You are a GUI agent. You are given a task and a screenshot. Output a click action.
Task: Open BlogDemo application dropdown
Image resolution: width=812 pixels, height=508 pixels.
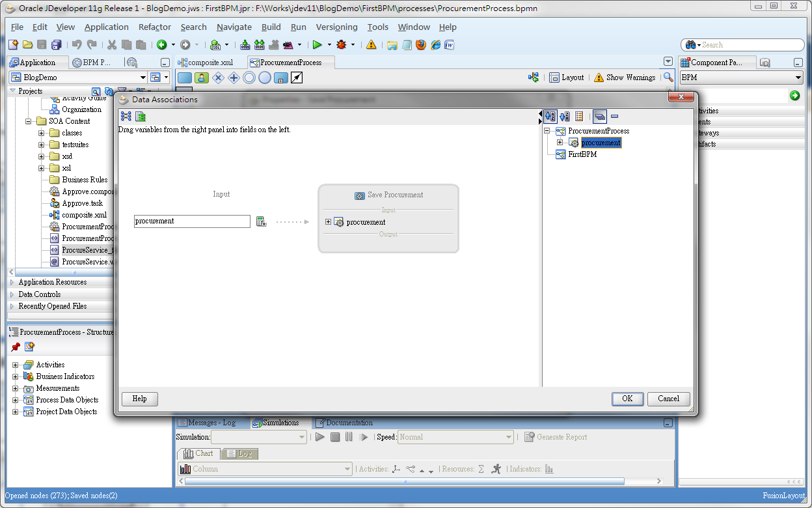click(x=142, y=78)
